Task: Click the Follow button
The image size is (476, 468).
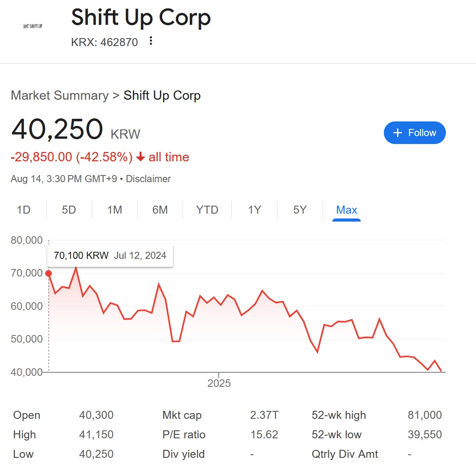Action: click(x=414, y=133)
